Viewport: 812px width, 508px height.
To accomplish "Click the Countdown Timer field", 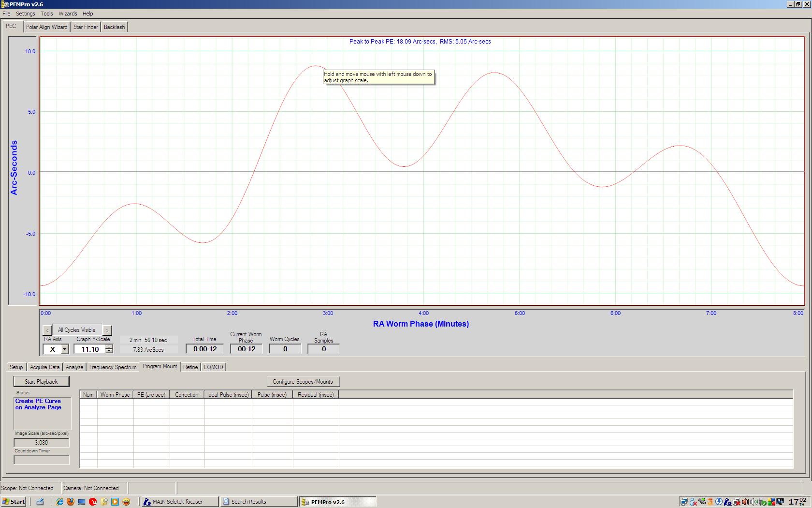I will pos(42,460).
